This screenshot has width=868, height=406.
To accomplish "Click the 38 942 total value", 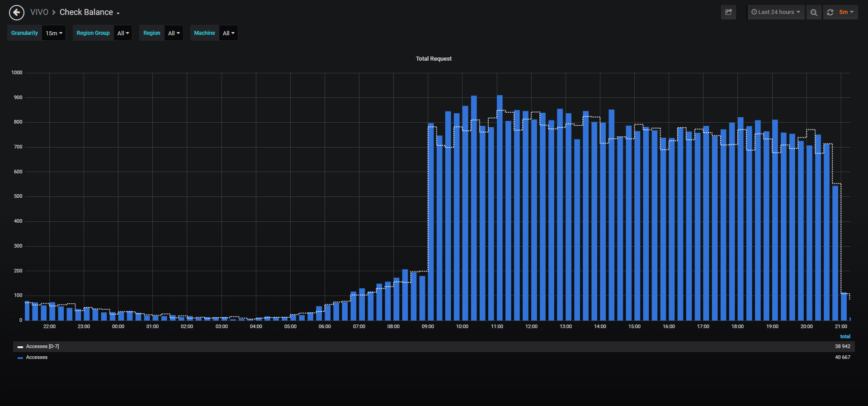I will click(x=843, y=347).
